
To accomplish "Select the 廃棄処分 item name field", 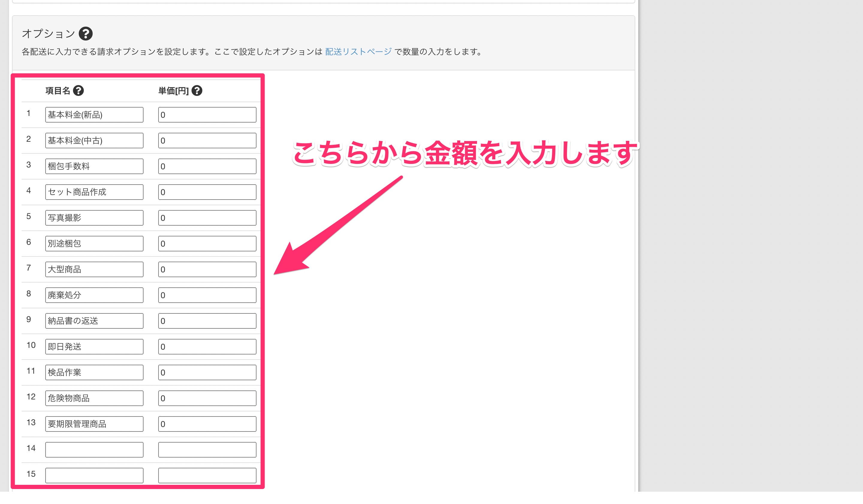I will pyautogui.click(x=94, y=295).
